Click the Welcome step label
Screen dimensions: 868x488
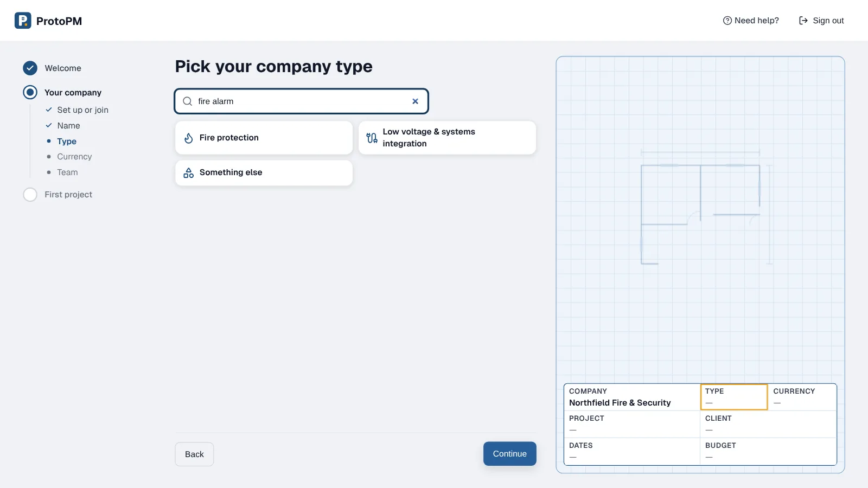[63, 68]
